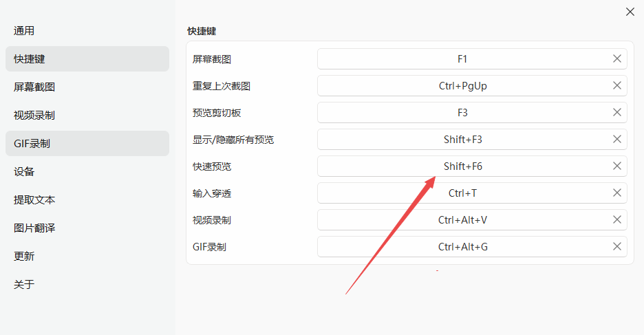
Task: Open the 设备 settings section
Action: click(25, 172)
